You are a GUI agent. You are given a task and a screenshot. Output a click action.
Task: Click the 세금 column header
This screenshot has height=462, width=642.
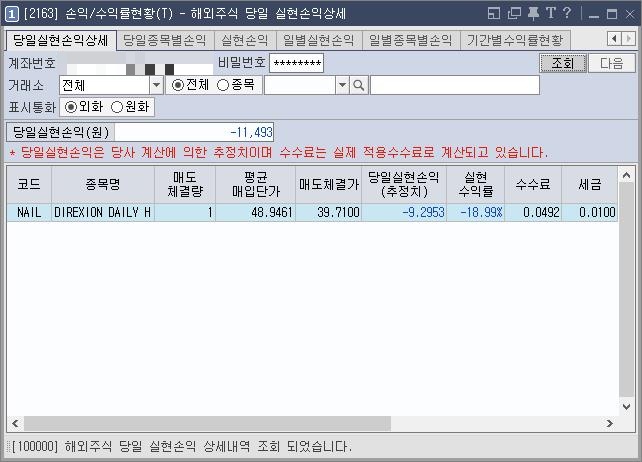[590, 184]
